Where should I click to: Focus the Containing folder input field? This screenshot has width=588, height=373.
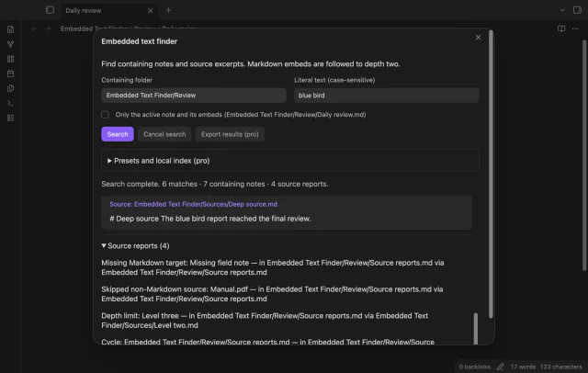(x=194, y=96)
